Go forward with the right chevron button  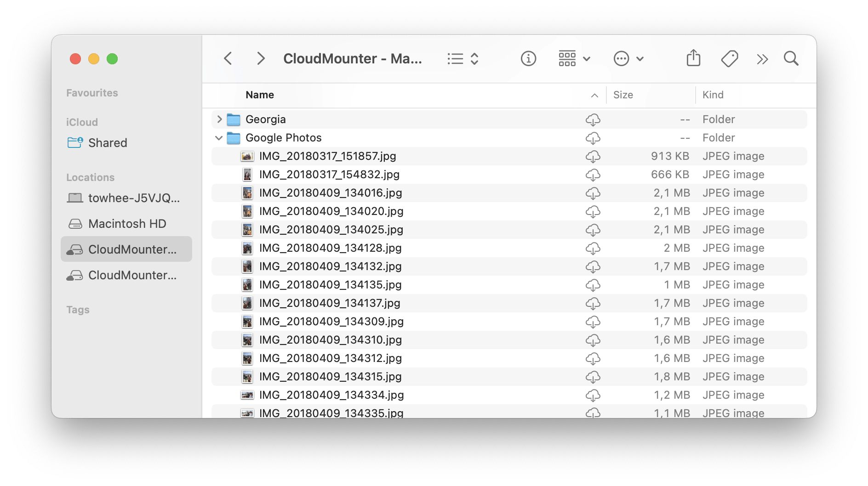pos(261,59)
